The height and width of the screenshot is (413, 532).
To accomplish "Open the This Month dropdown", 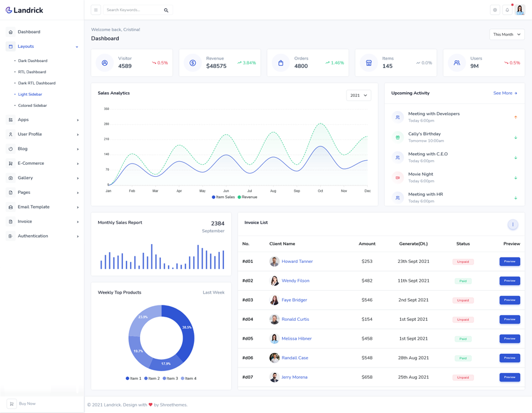I will [x=507, y=34].
